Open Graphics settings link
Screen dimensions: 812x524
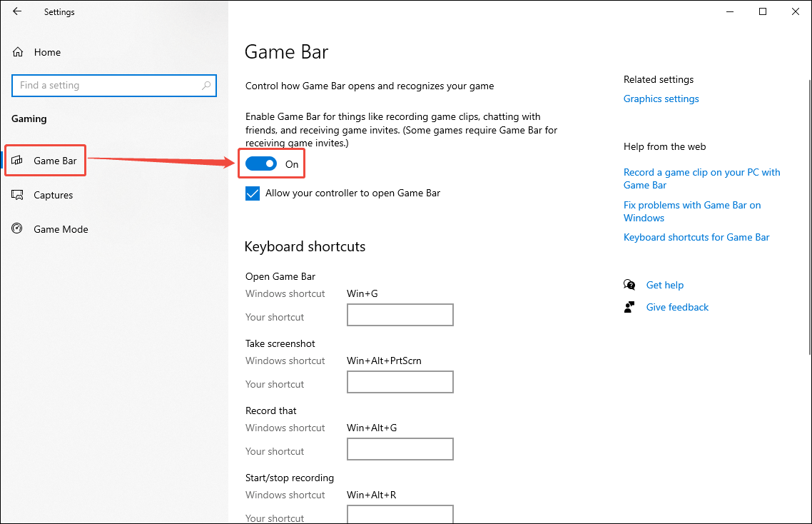(x=661, y=99)
